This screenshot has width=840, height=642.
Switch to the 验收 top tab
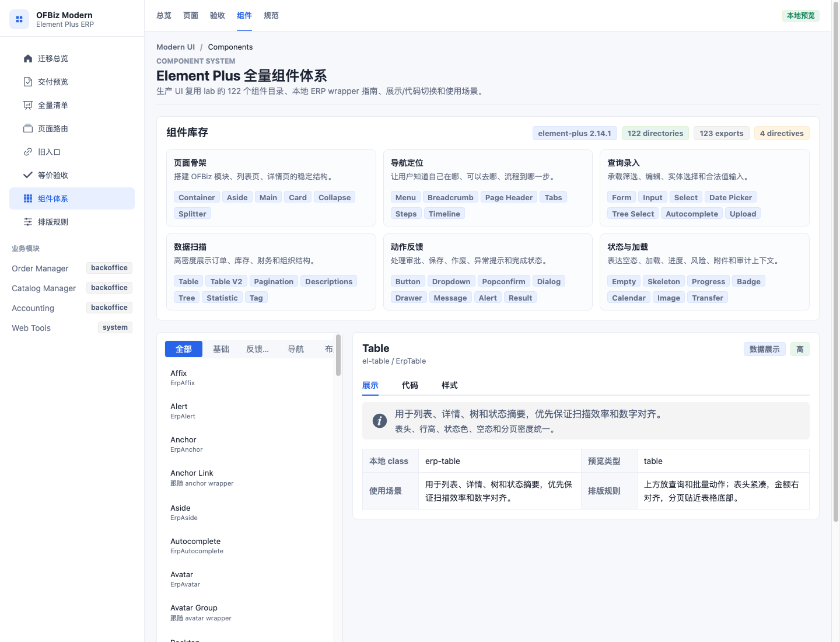point(218,16)
